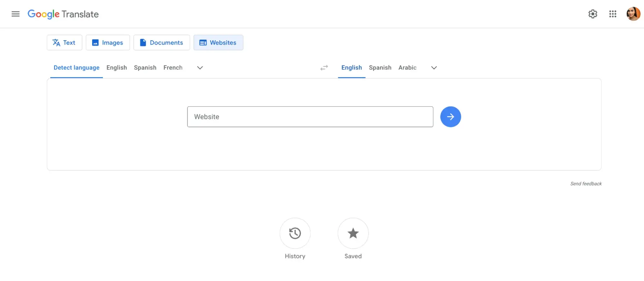The image size is (644, 281).
Task: Choose French as source language
Action: (173, 68)
